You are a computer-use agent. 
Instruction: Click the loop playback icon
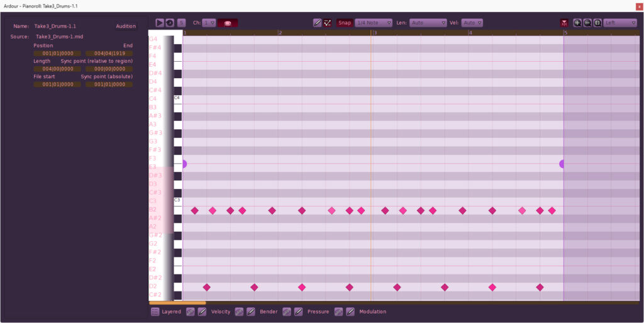click(x=170, y=23)
